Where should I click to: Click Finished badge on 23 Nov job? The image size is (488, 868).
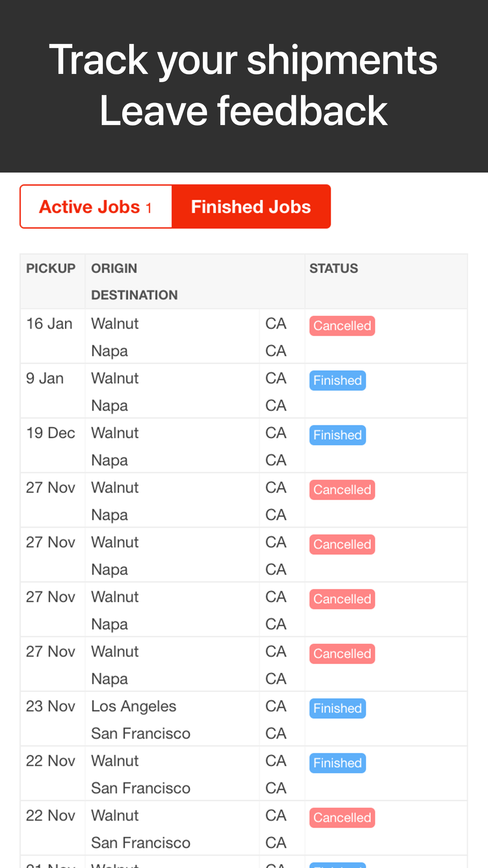click(x=338, y=708)
